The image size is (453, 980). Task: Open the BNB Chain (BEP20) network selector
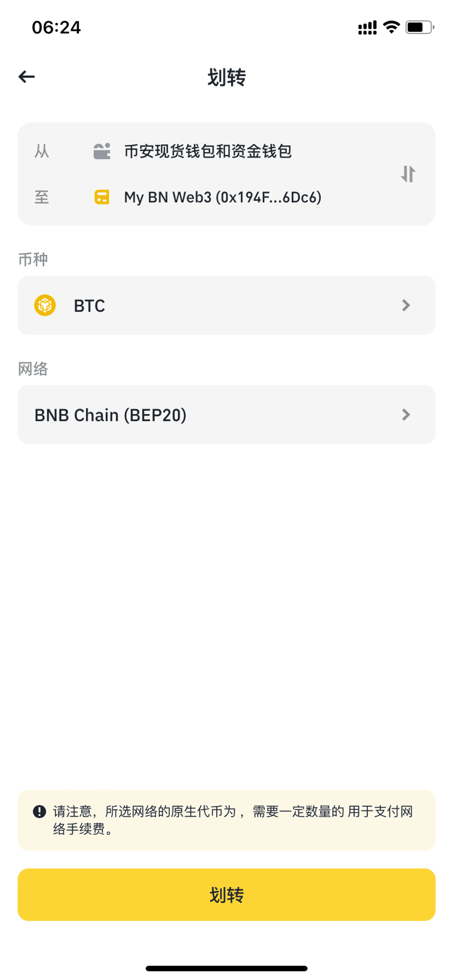226,414
